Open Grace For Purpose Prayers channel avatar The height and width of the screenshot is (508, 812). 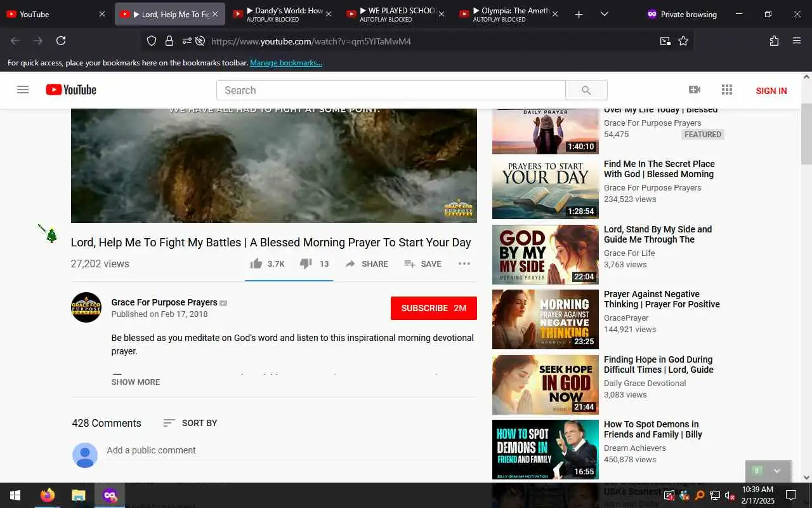pos(86,307)
